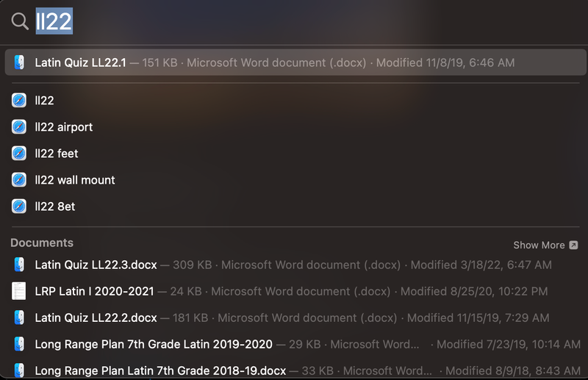588x380 pixels.
Task: Click Safari icon next to ll22 feet
Action: pos(19,154)
